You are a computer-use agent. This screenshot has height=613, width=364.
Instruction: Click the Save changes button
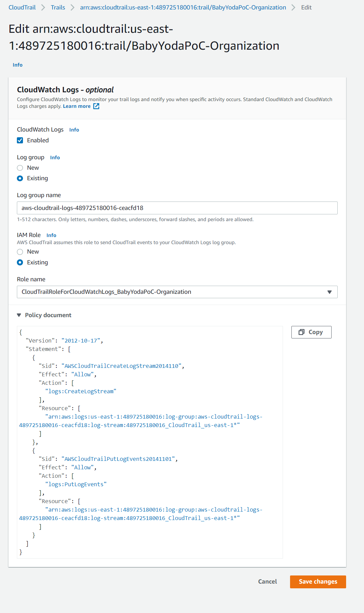(x=318, y=582)
